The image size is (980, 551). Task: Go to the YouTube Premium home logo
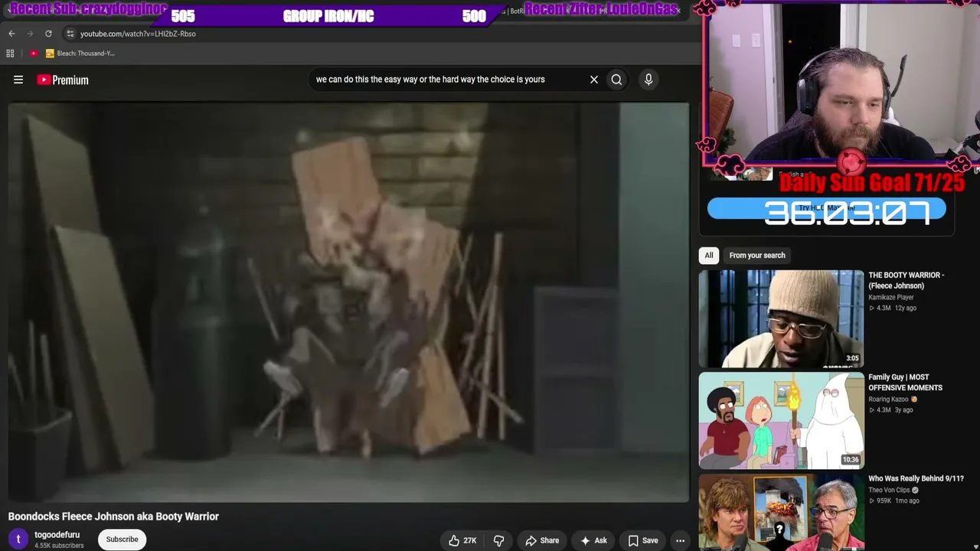63,80
